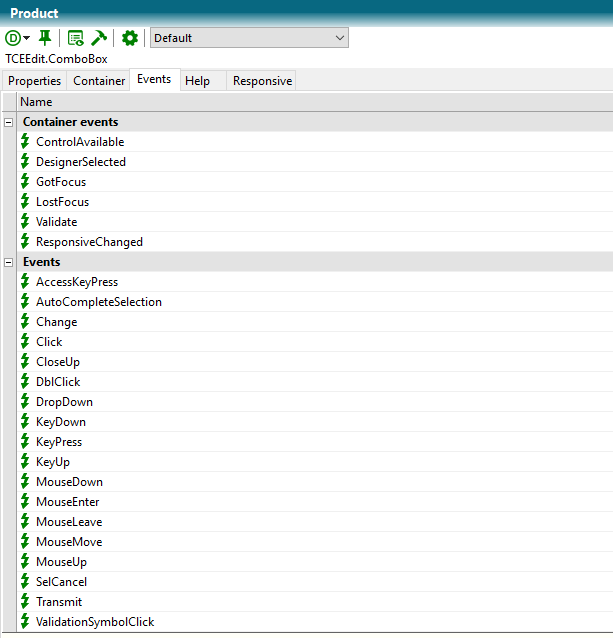This screenshot has height=638, width=613.
Task: Click the lightning icon beside Transmit
Action: [x=26, y=601]
